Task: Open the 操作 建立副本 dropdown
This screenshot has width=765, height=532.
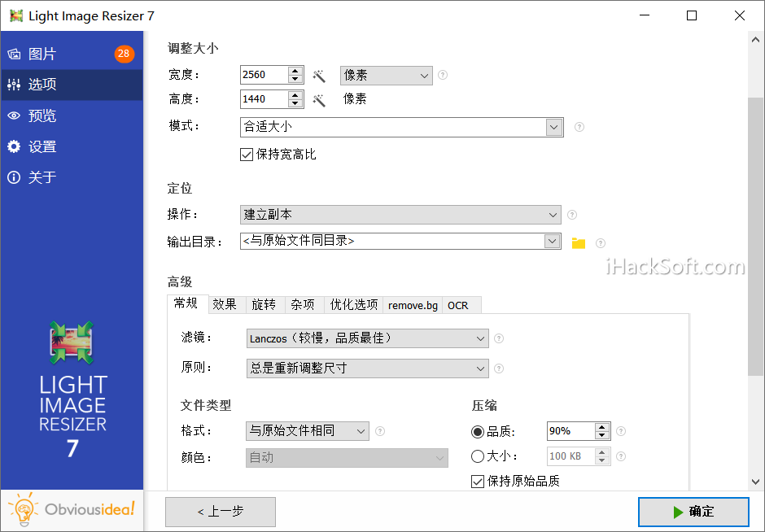Action: [x=400, y=215]
